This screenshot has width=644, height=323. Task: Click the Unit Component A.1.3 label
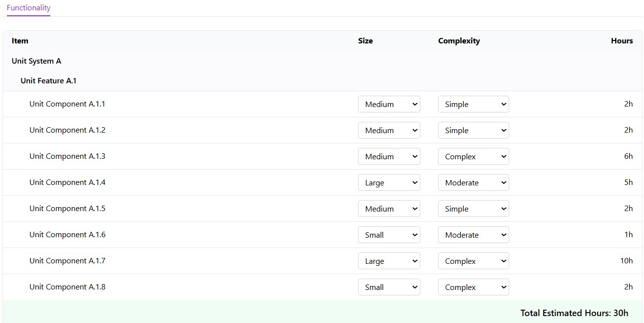[67, 156]
